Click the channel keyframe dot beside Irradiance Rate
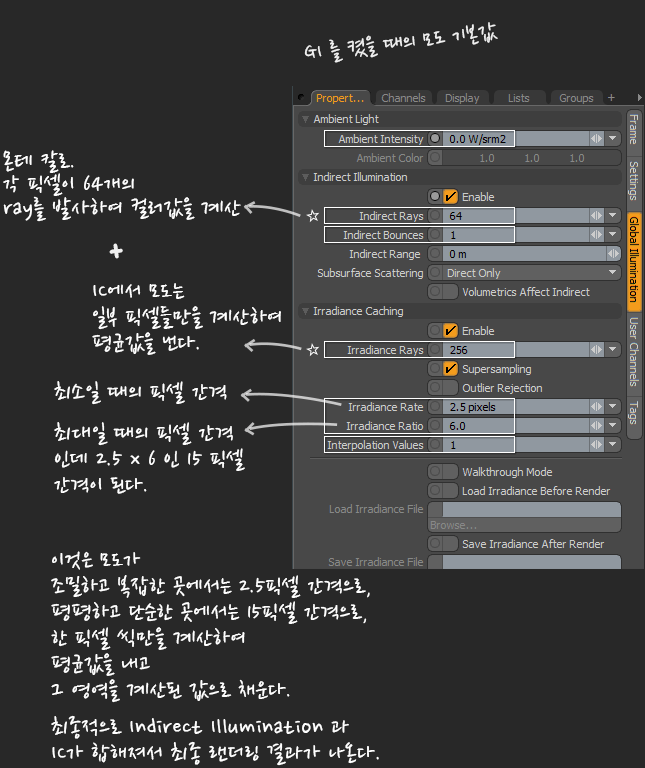This screenshot has width=645, height=768. (x=435, y=407)
